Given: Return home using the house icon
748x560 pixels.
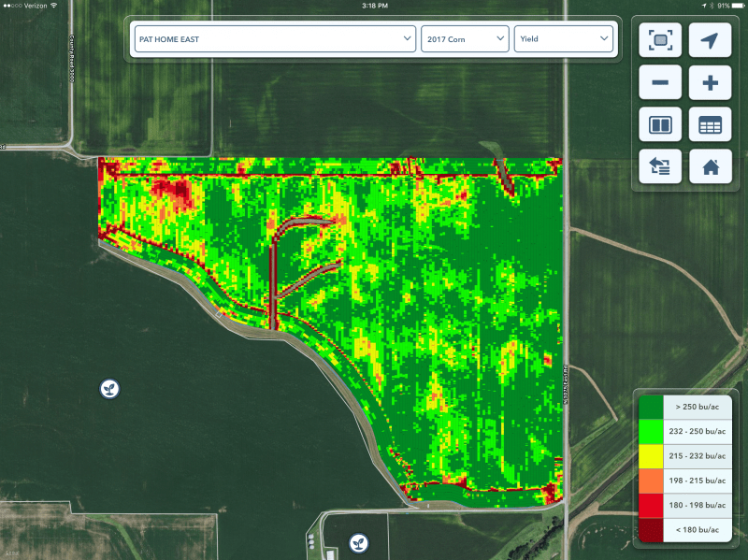Looking at the screenshot, I should pyautogui.click(x=710, y=166).
